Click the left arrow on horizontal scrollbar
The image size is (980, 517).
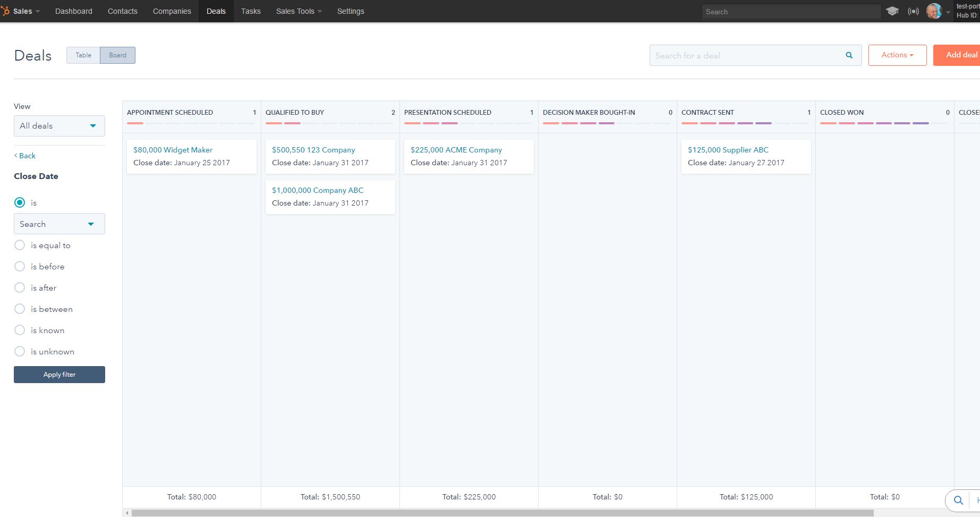pos(127,513)
